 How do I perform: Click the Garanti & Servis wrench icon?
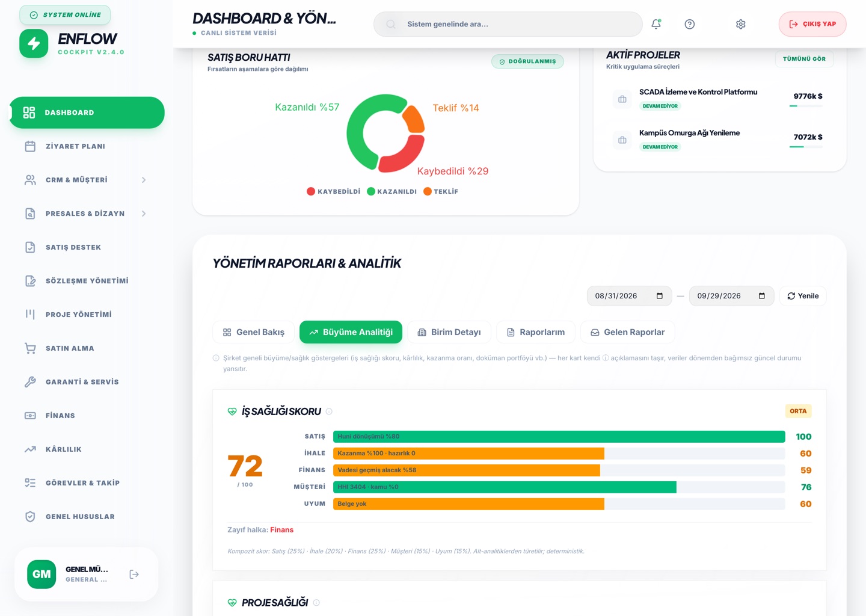click(30, 382)
